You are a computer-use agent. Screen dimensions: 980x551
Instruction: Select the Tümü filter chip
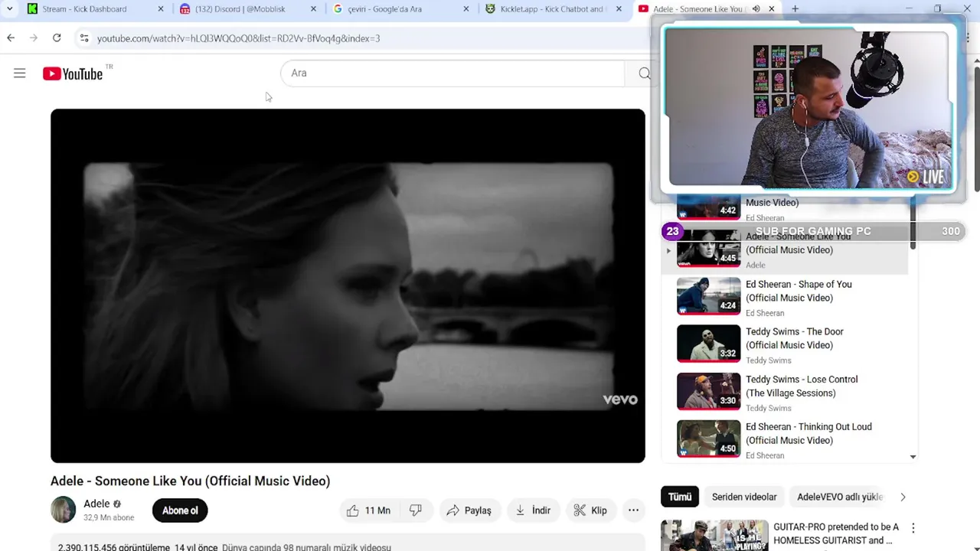(x=680, y=497)
